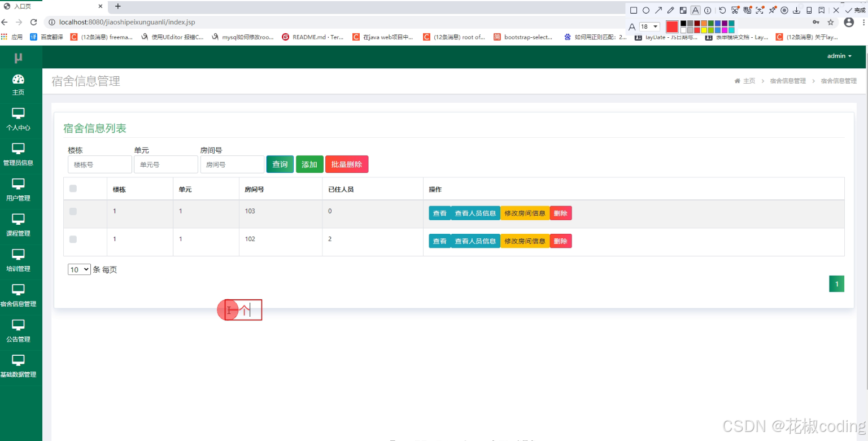
Task: Open the bootstrap-select bookmark
Action: [x=523, y=37]
